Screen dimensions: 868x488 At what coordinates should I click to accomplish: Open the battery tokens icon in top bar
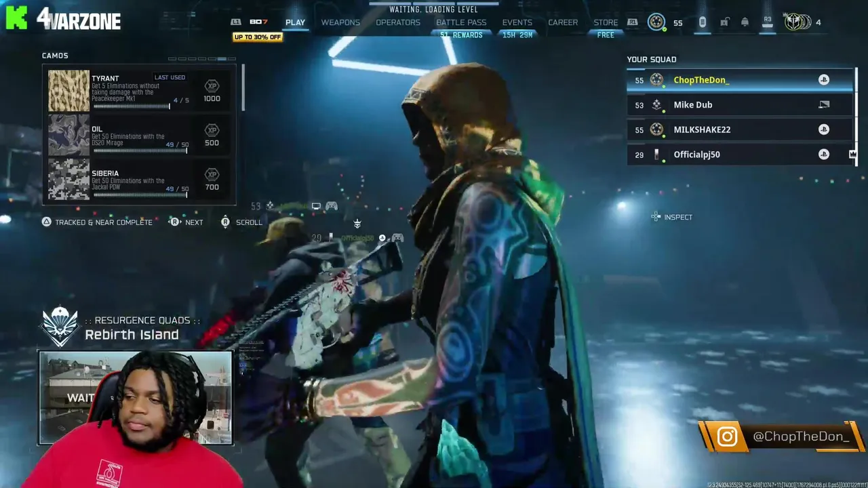(x=703, y=22)
